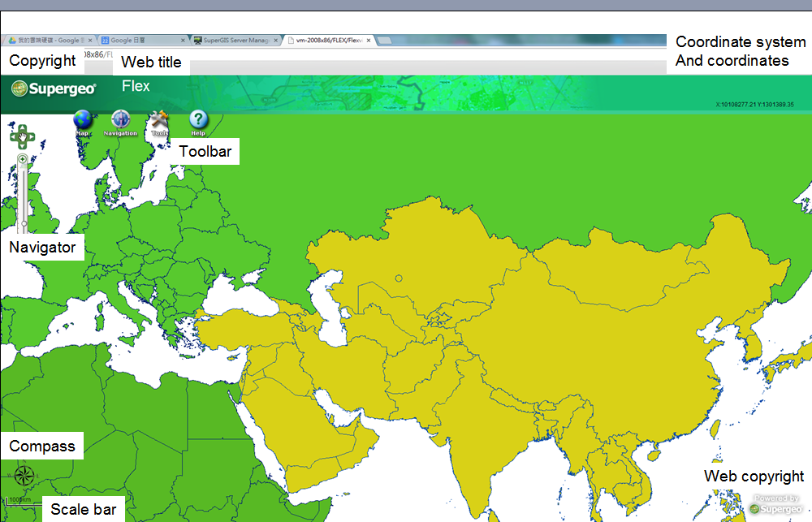812x522 pixels.
Task: Open the Map toolbar globe icon
Action: pyautogui.click(x=82, y=120)
